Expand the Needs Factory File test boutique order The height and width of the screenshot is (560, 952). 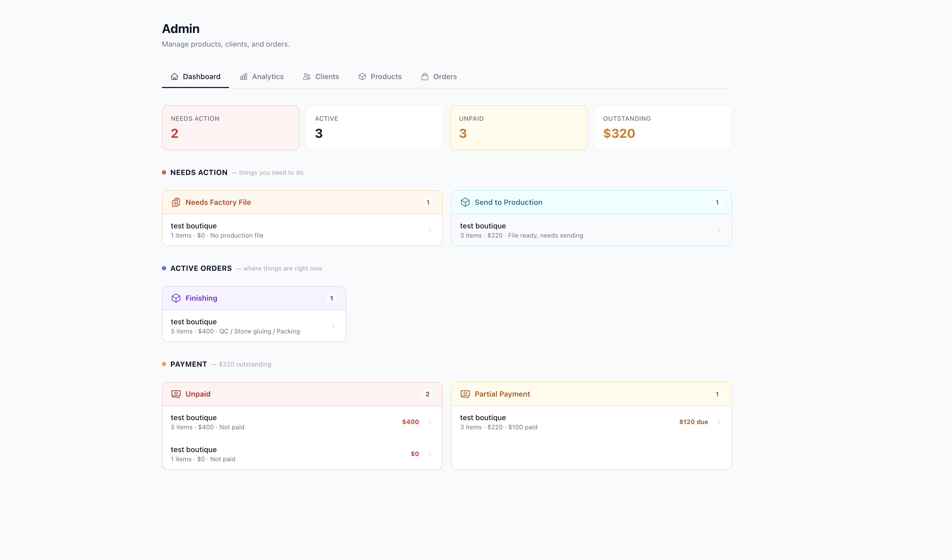430,230
